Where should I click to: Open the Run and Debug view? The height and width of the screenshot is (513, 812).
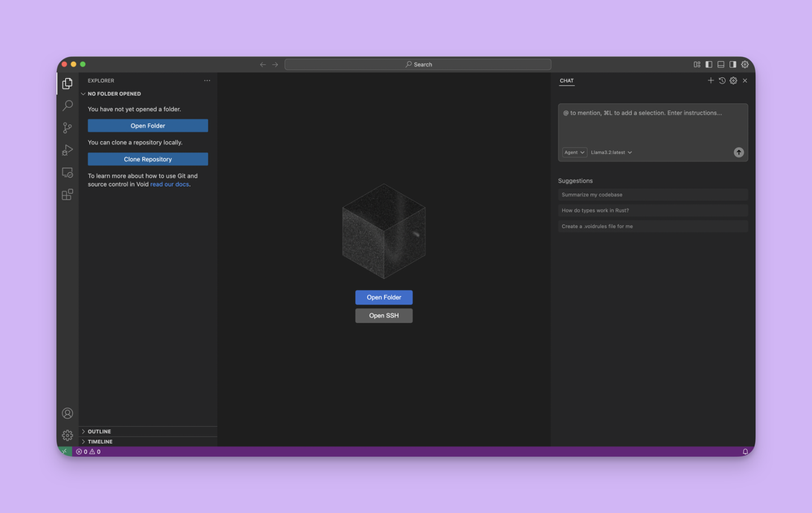coord(67,150)
